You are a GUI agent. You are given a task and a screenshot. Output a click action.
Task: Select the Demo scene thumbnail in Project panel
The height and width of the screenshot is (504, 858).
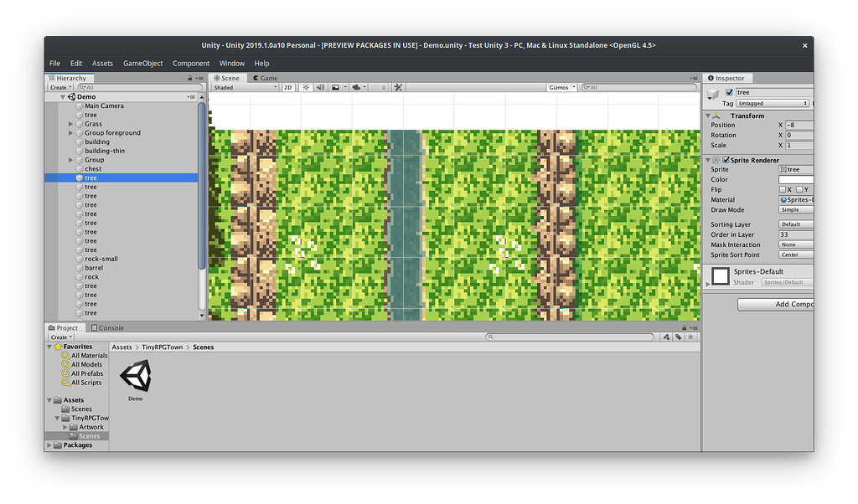134,375
